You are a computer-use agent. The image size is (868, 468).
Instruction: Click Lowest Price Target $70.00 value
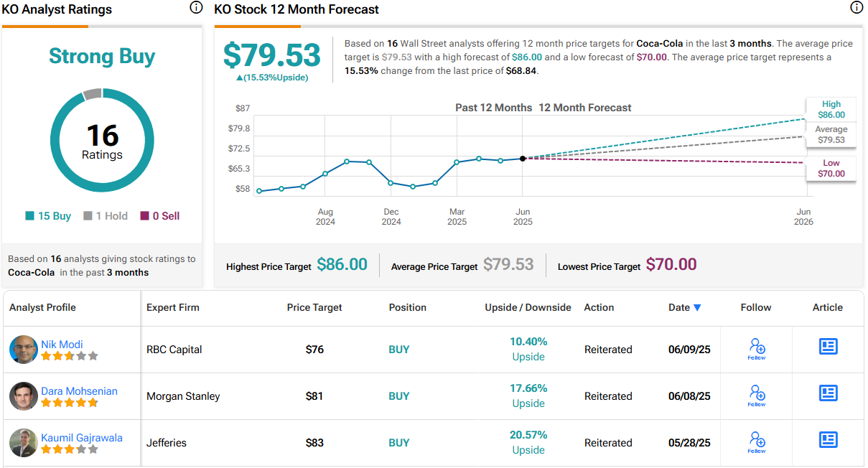671,264
